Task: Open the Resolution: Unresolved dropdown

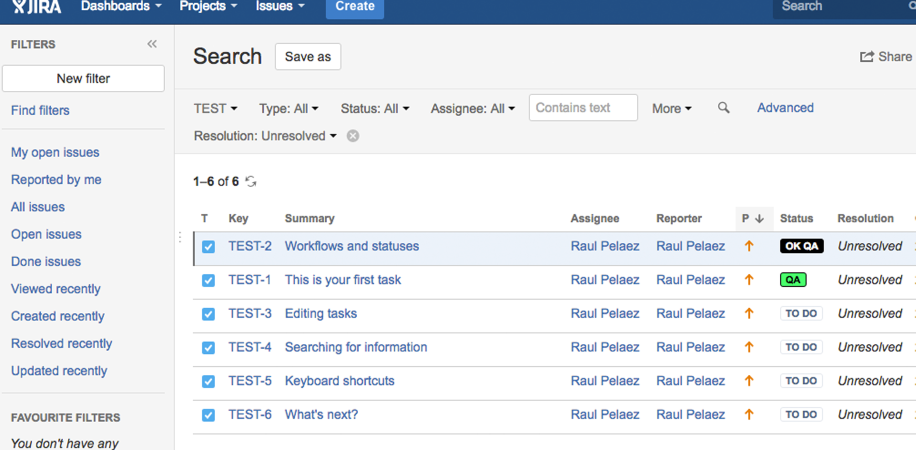Action: pyautogui.click(x=265, y=136)
